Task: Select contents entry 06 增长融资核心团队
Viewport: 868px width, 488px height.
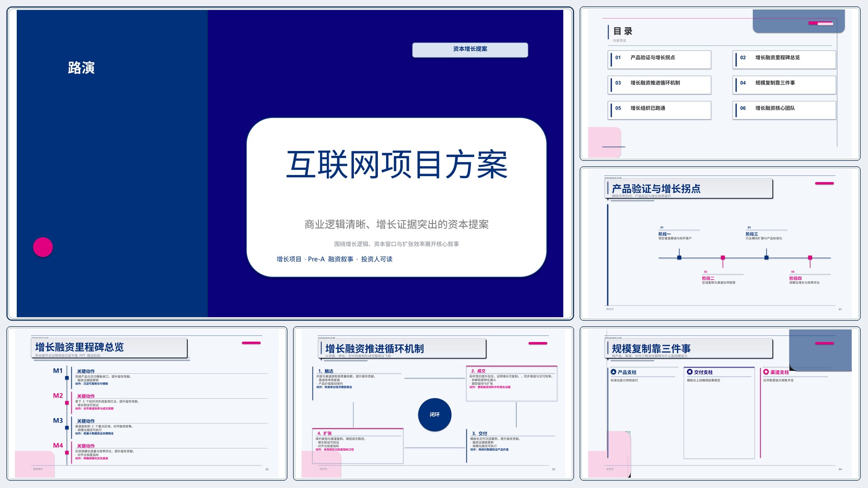Action: [784, 110]
